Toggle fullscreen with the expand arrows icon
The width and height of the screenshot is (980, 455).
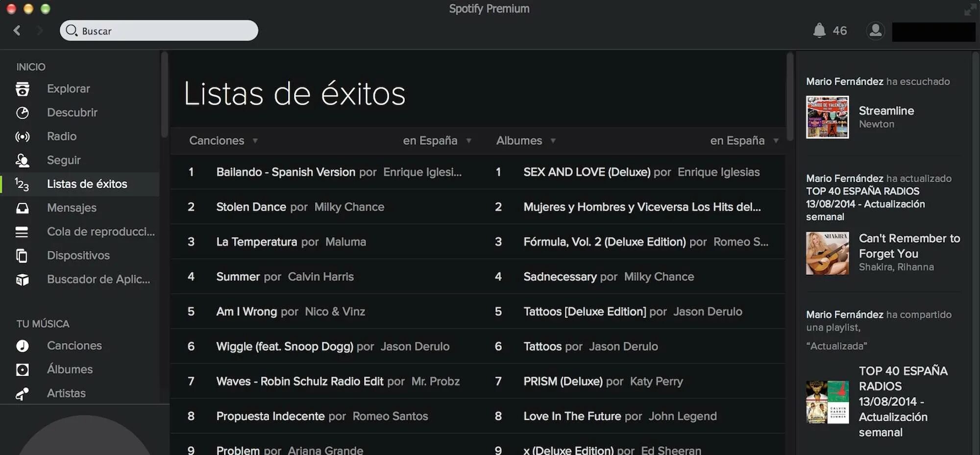coord(970,9)
